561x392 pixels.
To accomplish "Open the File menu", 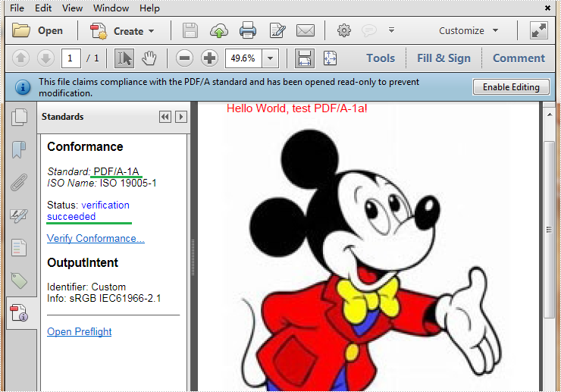I will (17, 8).
